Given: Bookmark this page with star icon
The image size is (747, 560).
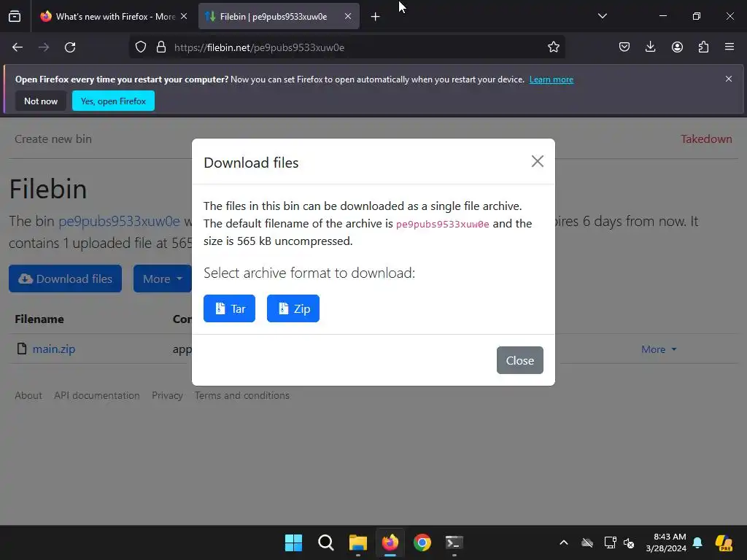Looking at the screenshot, I should [x=553, y=47].
